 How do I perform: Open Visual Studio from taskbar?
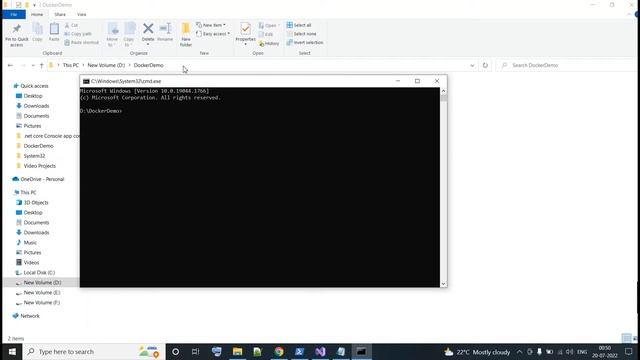pos(320,351)
